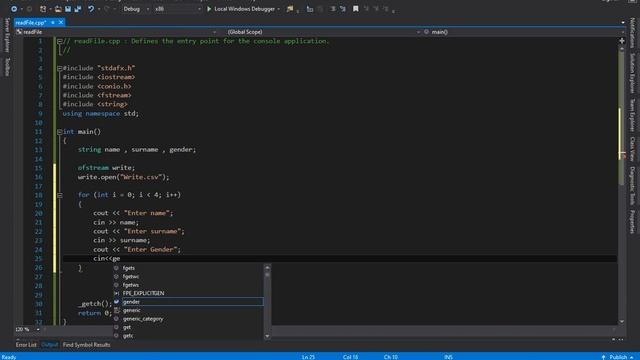Viewport: 640px width, 360px height.
Task: Open the Undo history dropdown arrow
Action: click(98, 9)
